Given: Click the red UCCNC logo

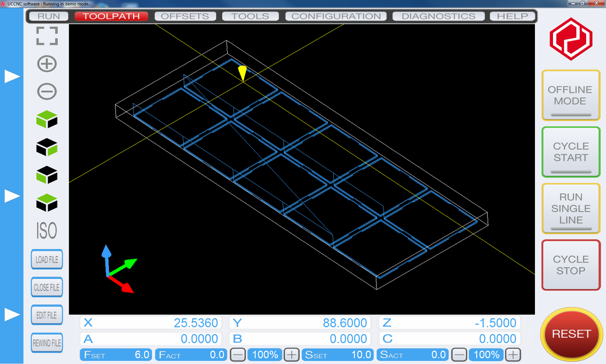Looking at the screenshot, I should pyautogui.click(x=571, y=39).
